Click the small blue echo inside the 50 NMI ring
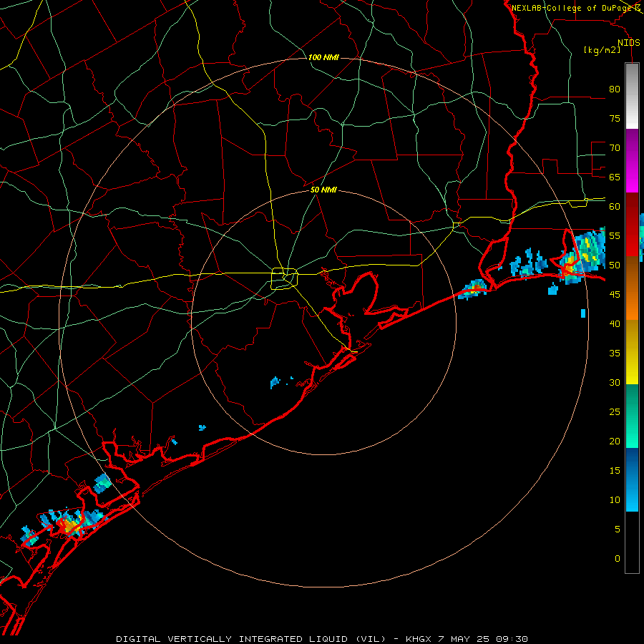The image size is (644, 644). [275, 382]
